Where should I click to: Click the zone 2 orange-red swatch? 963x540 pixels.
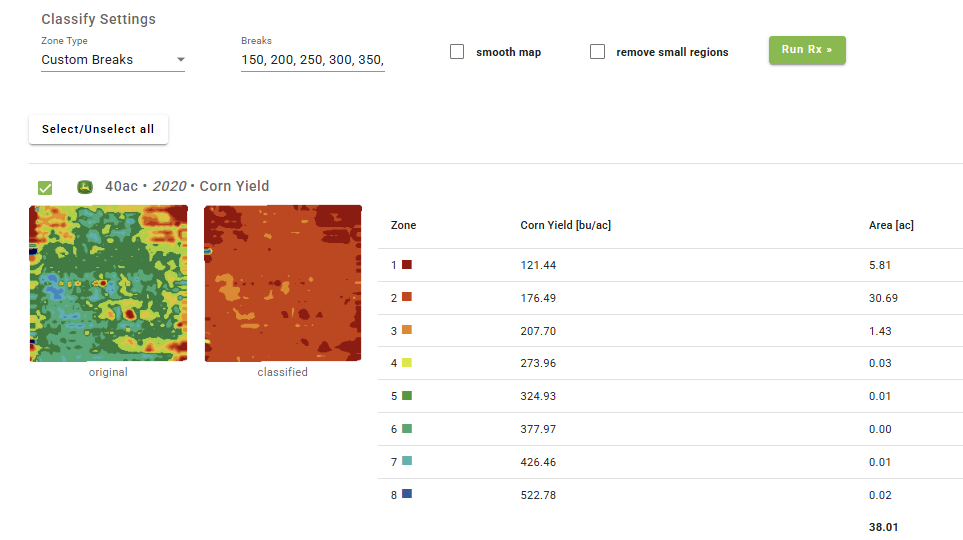(407, 297)
